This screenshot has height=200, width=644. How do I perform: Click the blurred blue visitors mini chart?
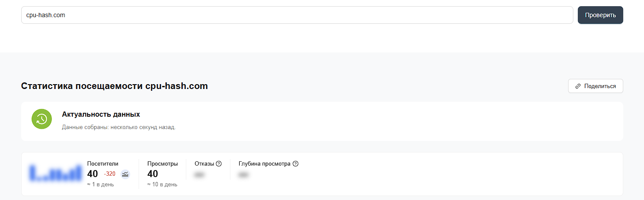click(56, 173)
